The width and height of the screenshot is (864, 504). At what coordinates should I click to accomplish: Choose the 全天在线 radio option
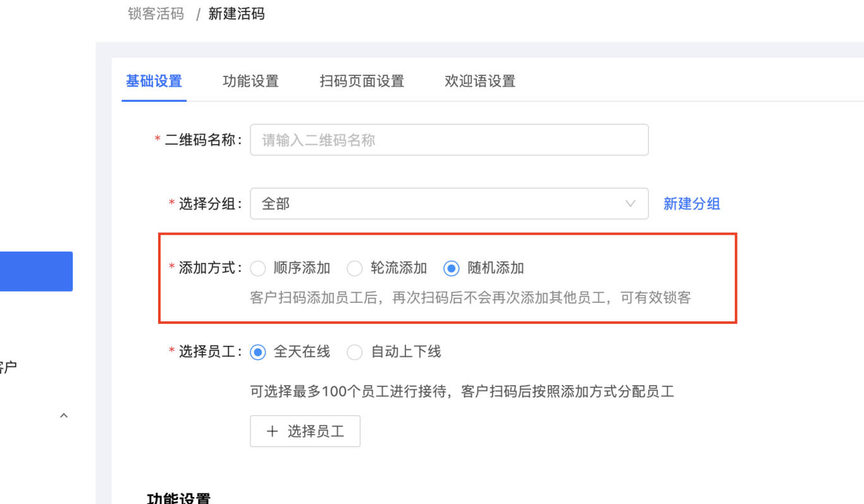[x=258, y=352]
